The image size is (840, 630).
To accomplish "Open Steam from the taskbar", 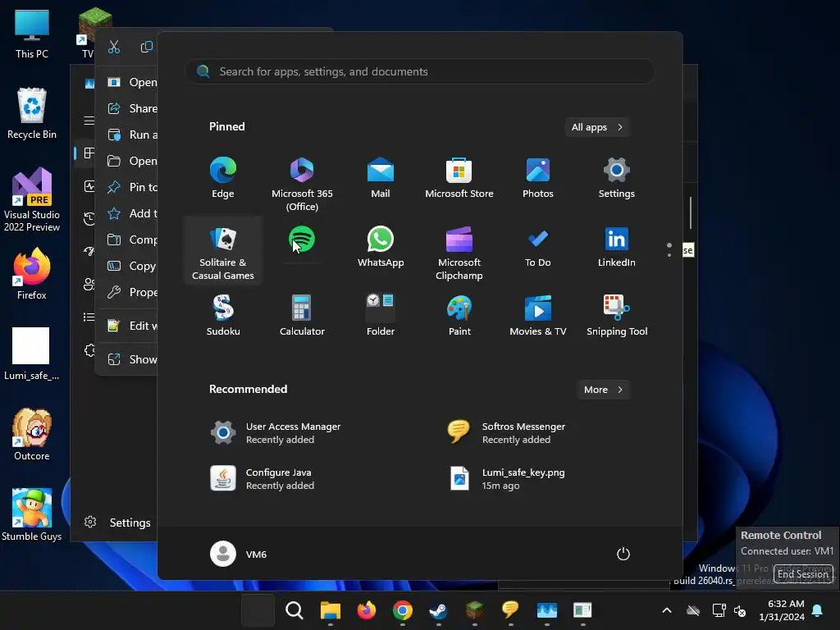I will tap(439, 610).
